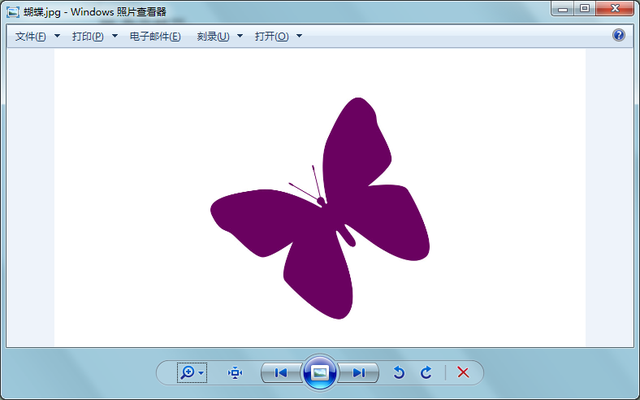The width and height of the screenshot is (640, 400).
Task: Open the 打开(O) menu
Action: pos(272,36)
